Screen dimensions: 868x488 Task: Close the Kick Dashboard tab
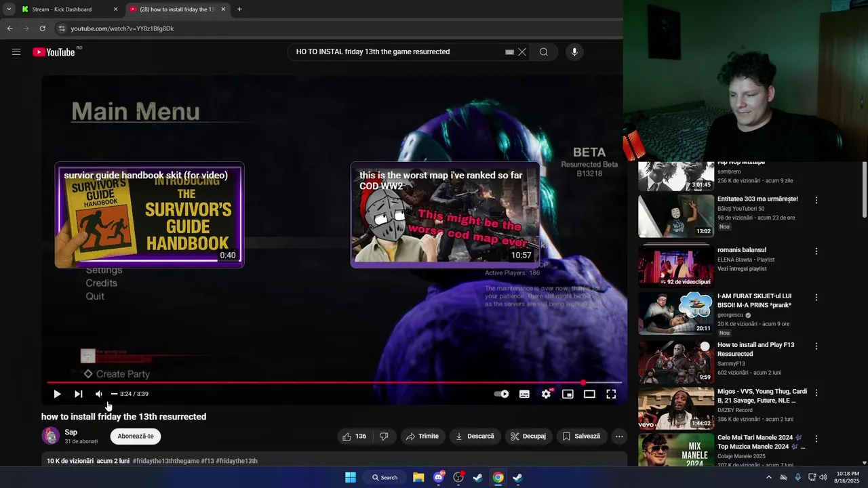(115, 9)
